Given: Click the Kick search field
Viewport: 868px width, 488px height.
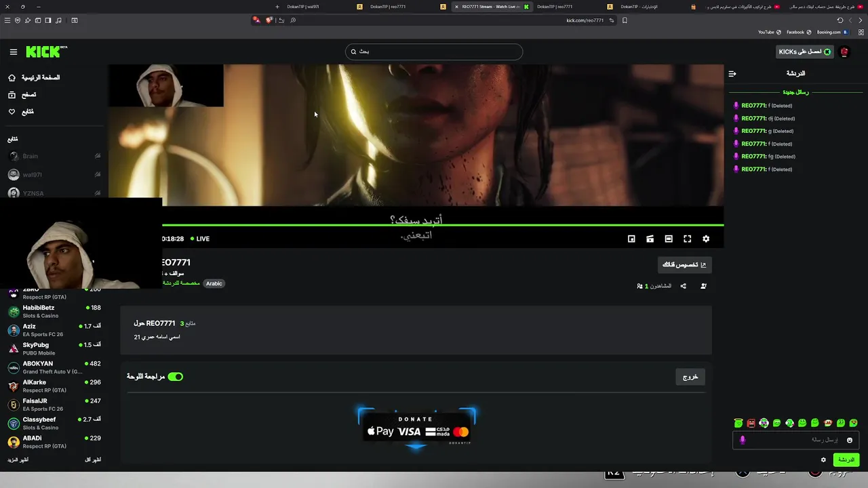Looking at the screenshot, I should point(434,52).
